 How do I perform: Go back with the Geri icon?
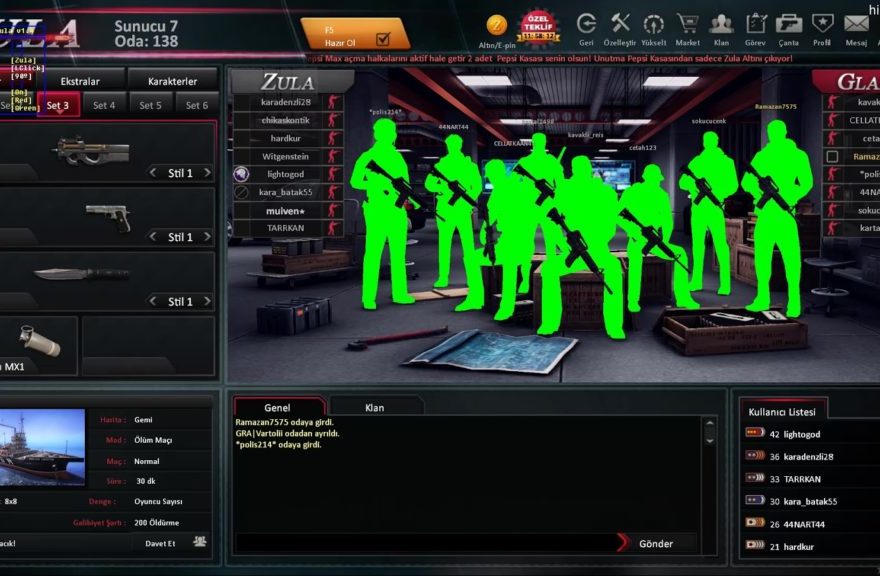tap(586, 24)
